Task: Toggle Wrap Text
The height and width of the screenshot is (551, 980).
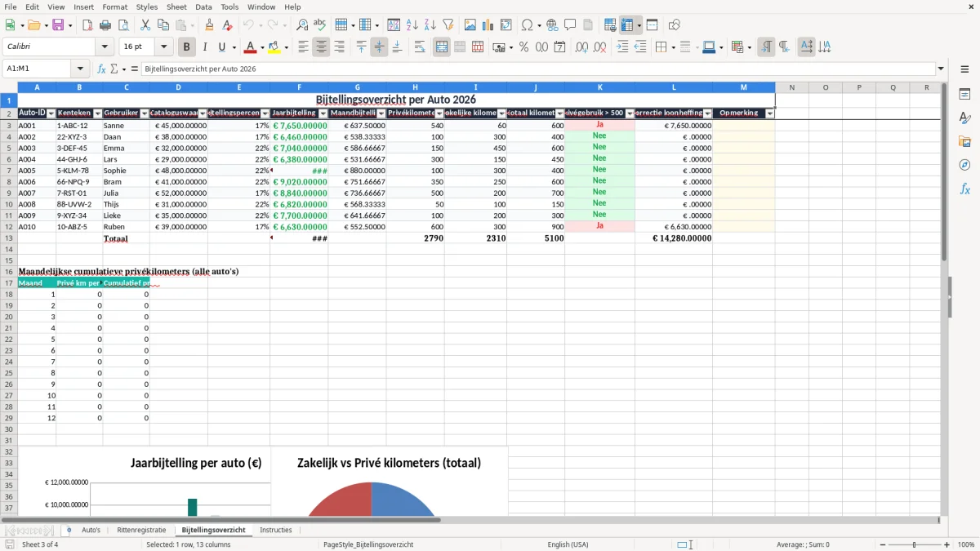Action: point(420,47)
